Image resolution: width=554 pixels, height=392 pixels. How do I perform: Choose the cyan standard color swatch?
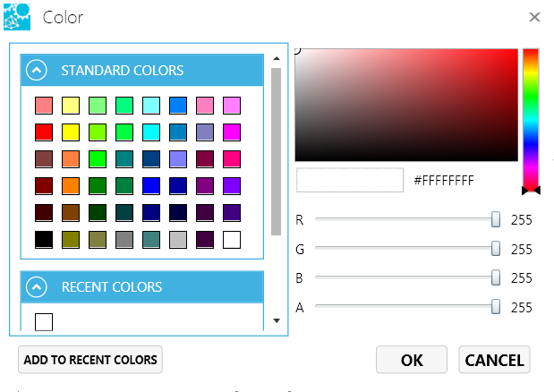point(151,132)
